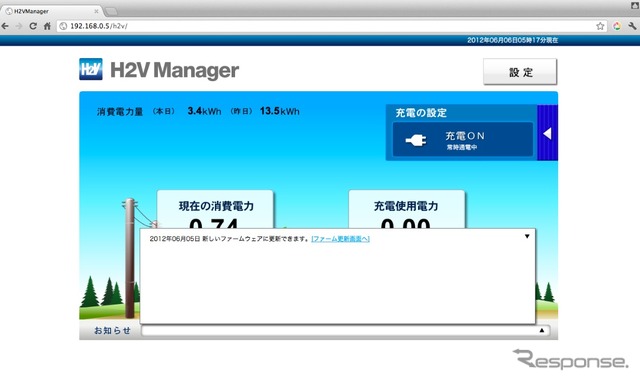Click the お知らせ label
Viewport: 640px width, 381px height.
(112, 331)
